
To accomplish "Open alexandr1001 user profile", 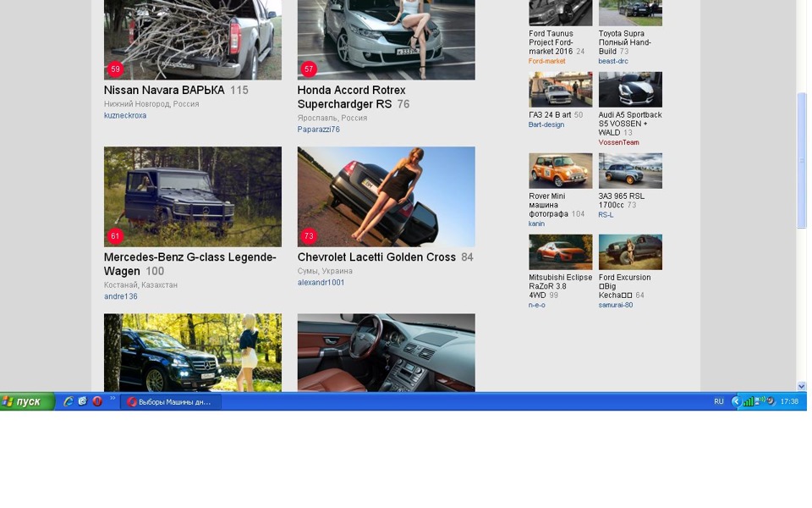I will [321, 283].
